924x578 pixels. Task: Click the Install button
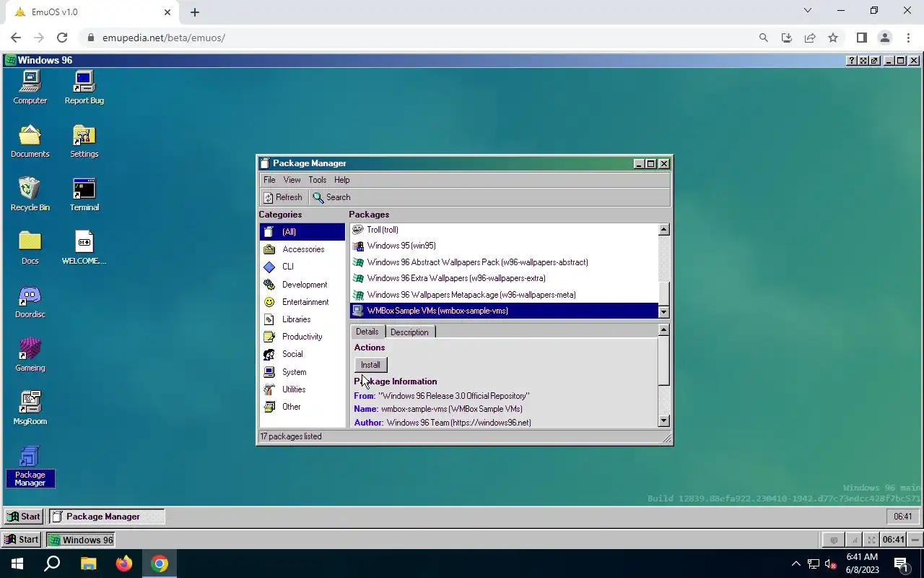pos(370,365)
